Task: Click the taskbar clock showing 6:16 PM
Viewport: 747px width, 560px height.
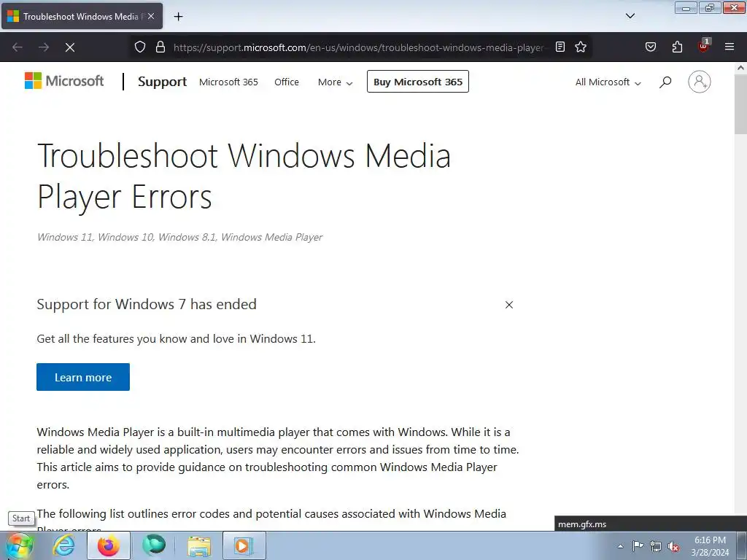Action: pos(710,546)
